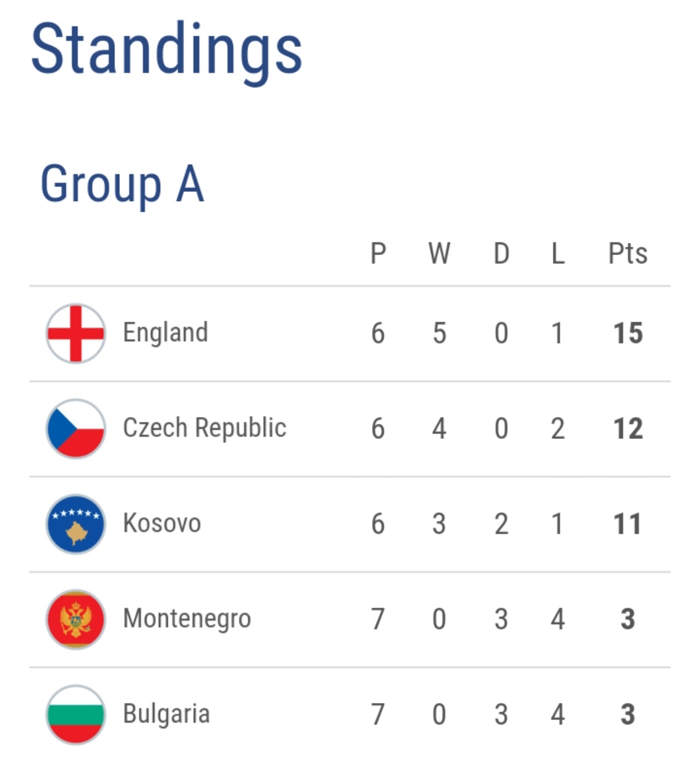The image size is (700, 760).
Task: Click the D column header
Action: 501,254
